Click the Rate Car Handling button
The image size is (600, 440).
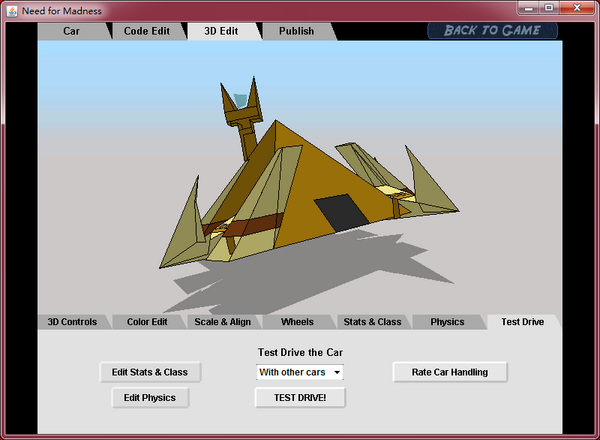tap(450, 372)
